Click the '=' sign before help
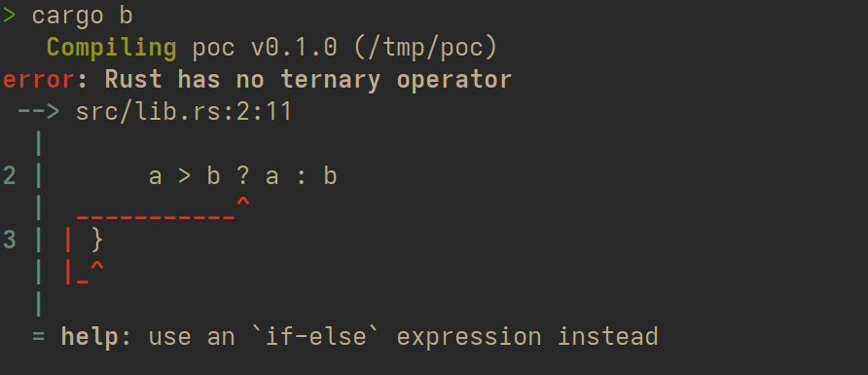The width and height of the screenshot is (868, 375). tap(38, 336)
